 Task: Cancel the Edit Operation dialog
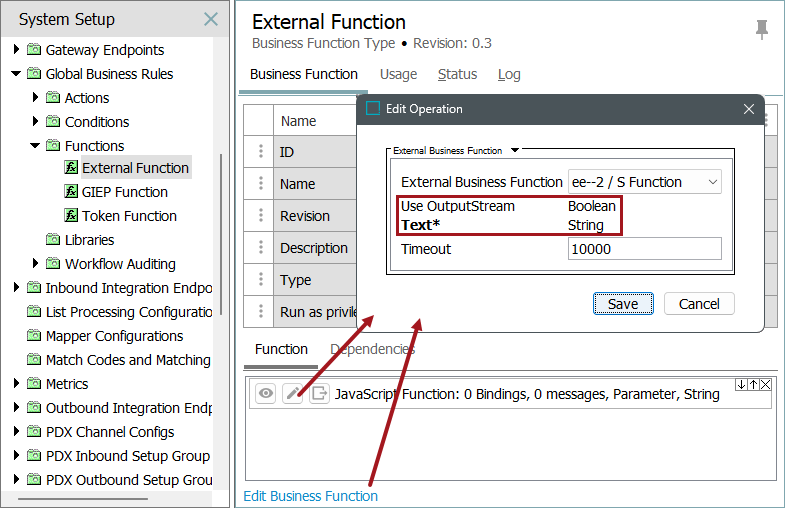699,304
